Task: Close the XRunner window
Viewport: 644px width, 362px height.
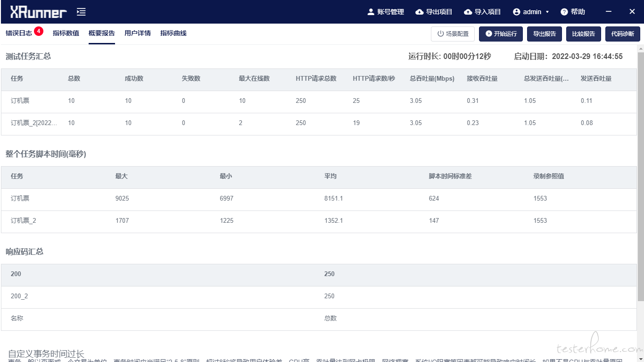Action: [x=632, y=12]
